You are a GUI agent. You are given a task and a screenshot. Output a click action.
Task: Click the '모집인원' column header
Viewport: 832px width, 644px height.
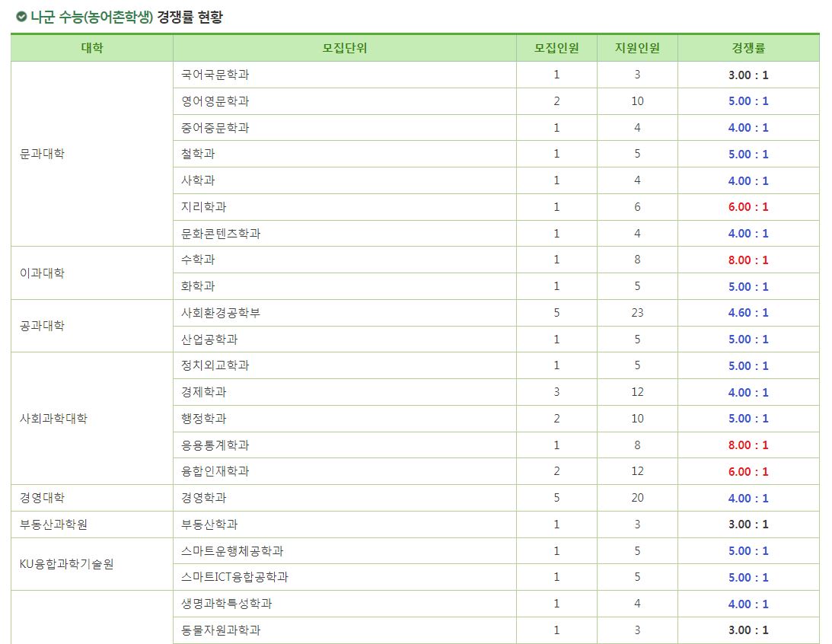556,48
